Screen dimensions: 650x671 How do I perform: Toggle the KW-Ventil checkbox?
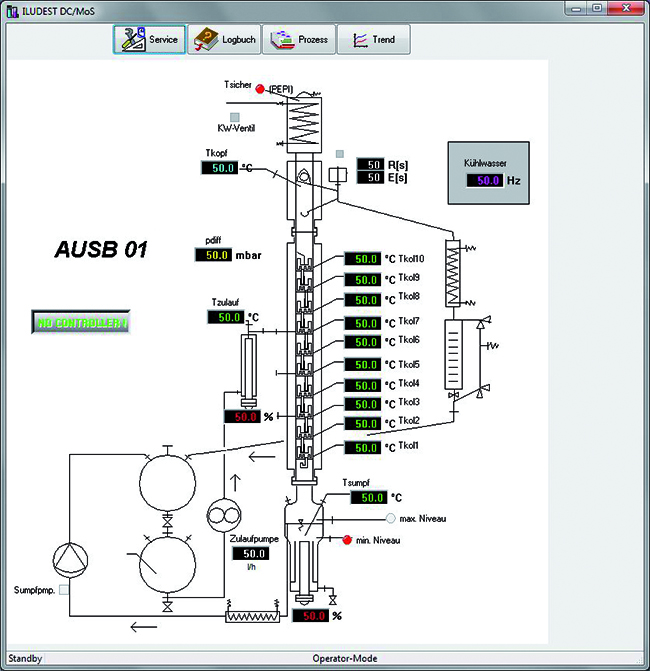click(235, 117)
